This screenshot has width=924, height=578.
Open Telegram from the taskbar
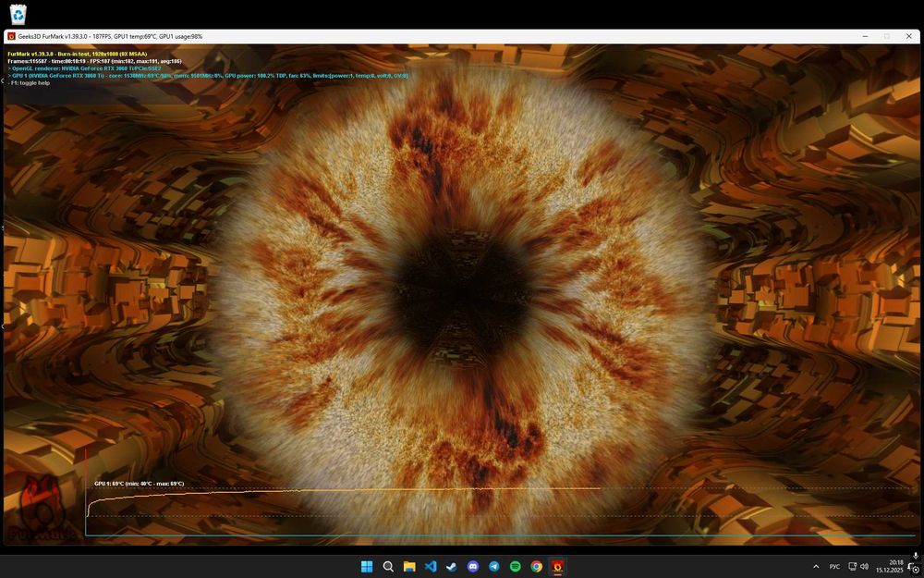493,567
